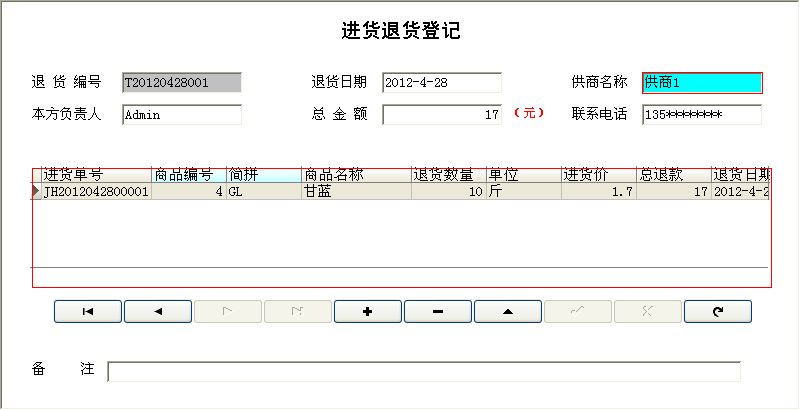
Task: Click the disabled last record button
Action: (x=298, y=311)
